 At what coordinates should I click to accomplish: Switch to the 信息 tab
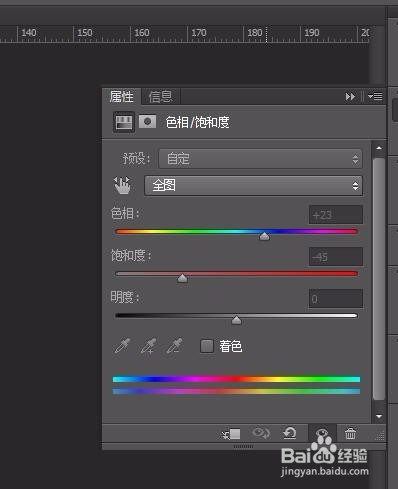tap(161, 97)
